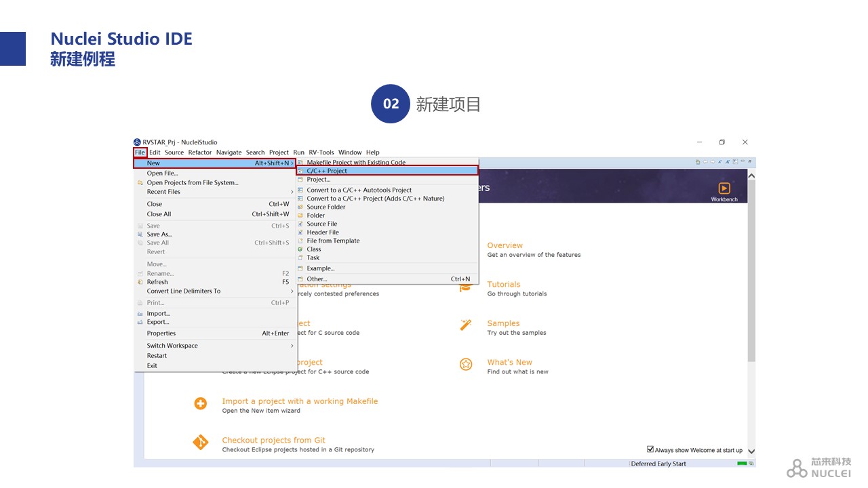Click the orange Git checkout icon
The image size is (868, 488).
[x=201, y=443]
